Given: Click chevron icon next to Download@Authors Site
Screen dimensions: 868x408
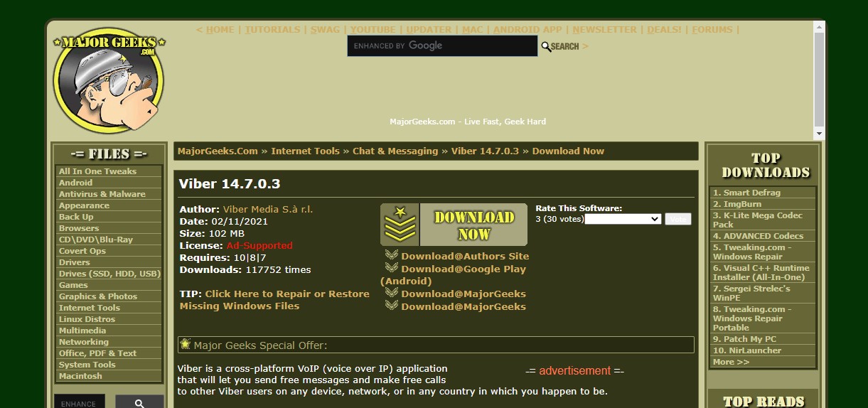Looking at the screenshot, I should tap(392, 254).
